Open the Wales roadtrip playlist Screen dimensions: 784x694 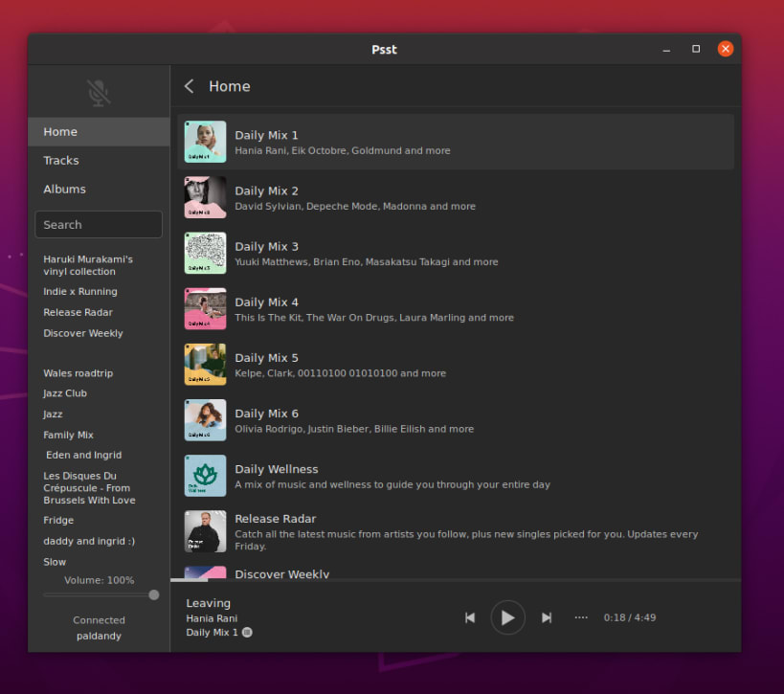point(78,373)
